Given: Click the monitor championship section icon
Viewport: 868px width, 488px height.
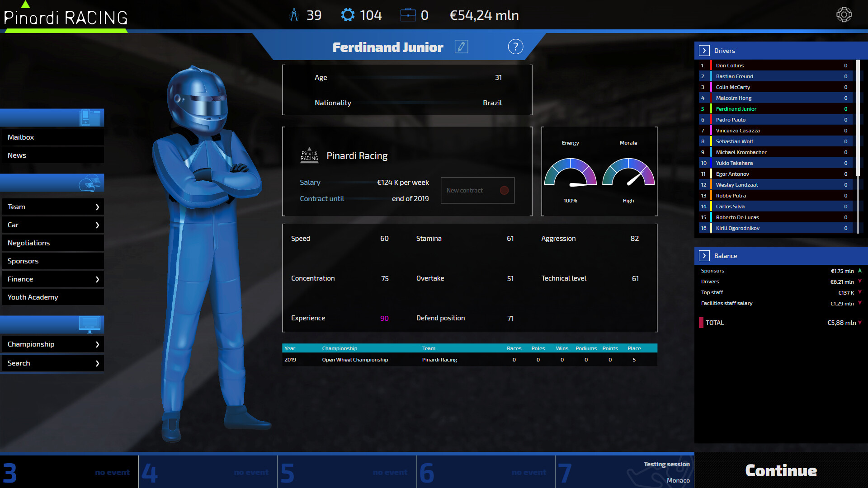Looking at the screenshot, I should click(x=90, y=324).
